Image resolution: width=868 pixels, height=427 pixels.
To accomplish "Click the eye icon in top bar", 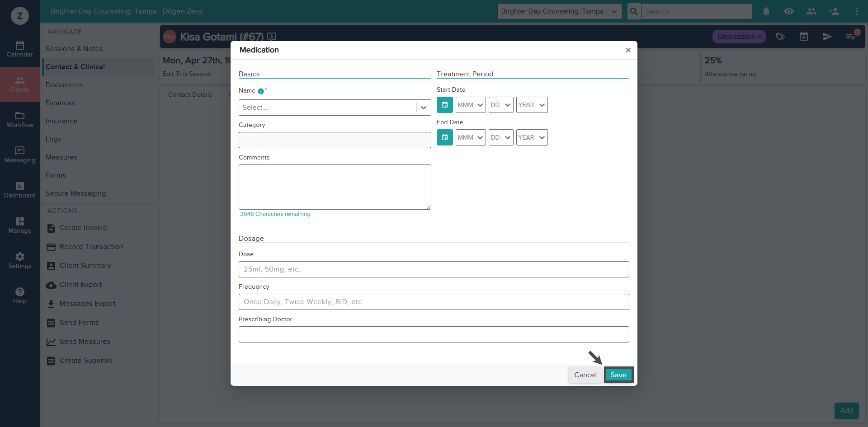I will pyautogui.click(x=789, y=11).
